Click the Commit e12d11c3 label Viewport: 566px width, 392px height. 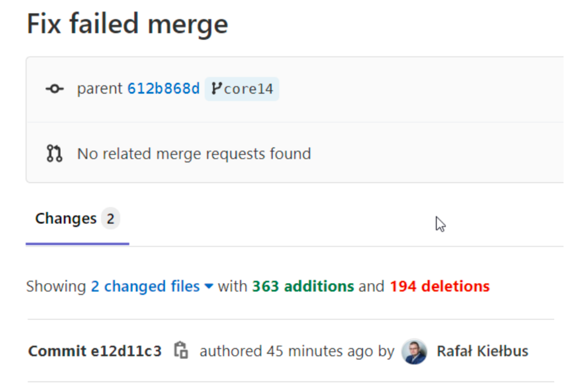[x=95, y=351]
